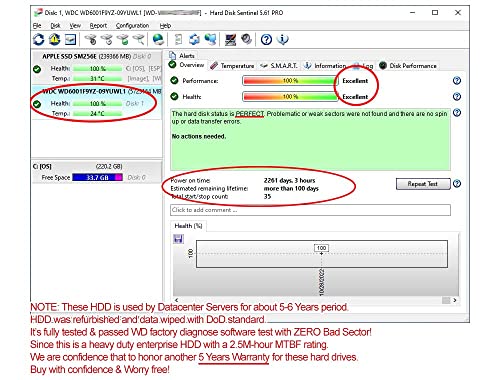Click the Health 100 % gradient bar
The image size is (500, 380).
(x=289, y=97)
